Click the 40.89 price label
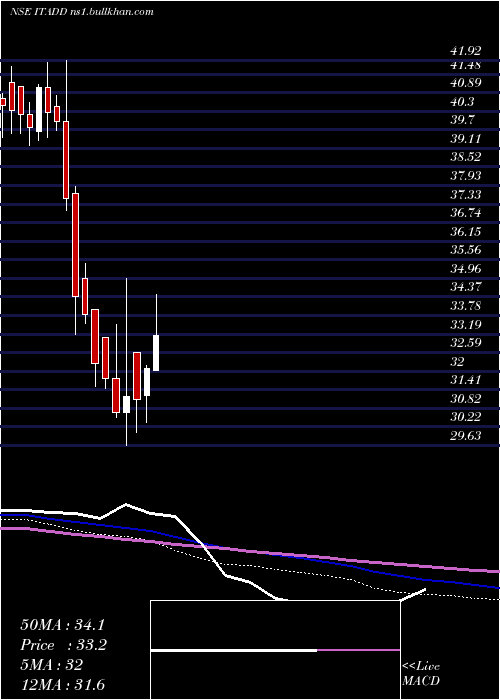Image resolution: width=500 pixels, height=700 pixels. tap(466, 83)
